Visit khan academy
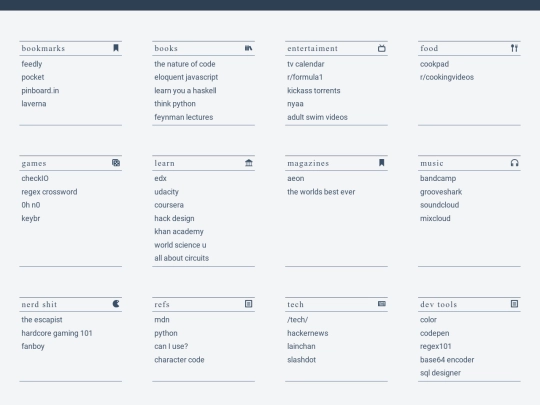The width and height of the screenshot is (540, 405). (179, 231)
